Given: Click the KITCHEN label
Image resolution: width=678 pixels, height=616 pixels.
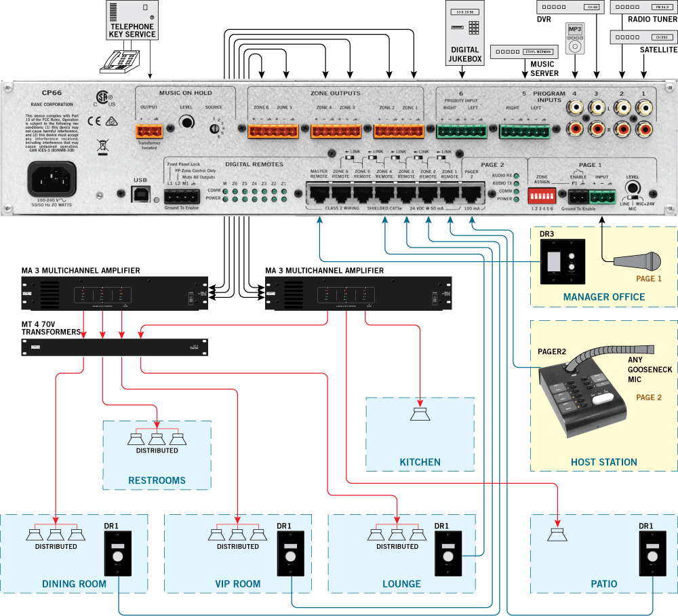Looking at the screenshot, I should (420, 463).
